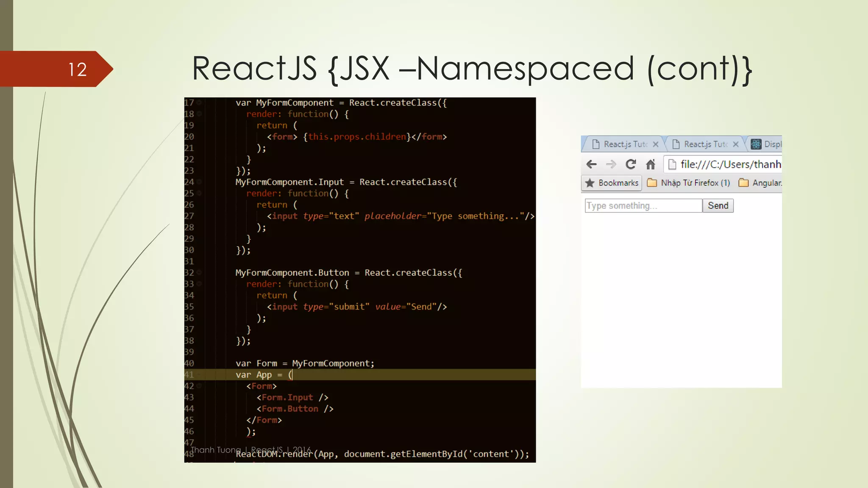Focus the 'Type something...' text field
This screenshot has height=488, width=868.
tap(643, 206)
